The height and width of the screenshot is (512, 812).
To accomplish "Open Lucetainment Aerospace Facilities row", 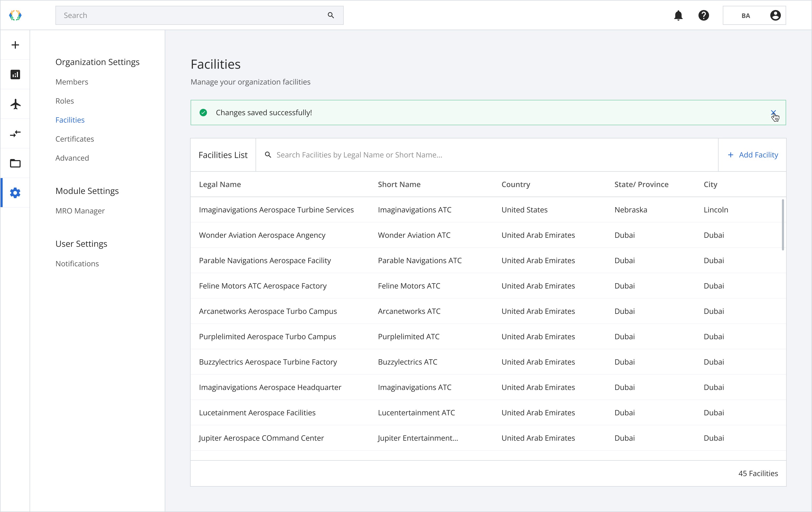I will [x=488, y=412].
